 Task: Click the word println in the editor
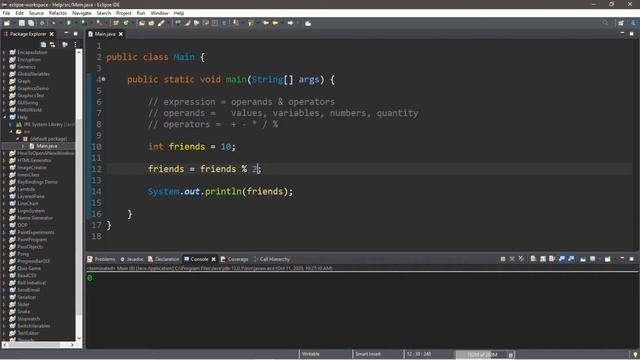[x=223, y=191]
